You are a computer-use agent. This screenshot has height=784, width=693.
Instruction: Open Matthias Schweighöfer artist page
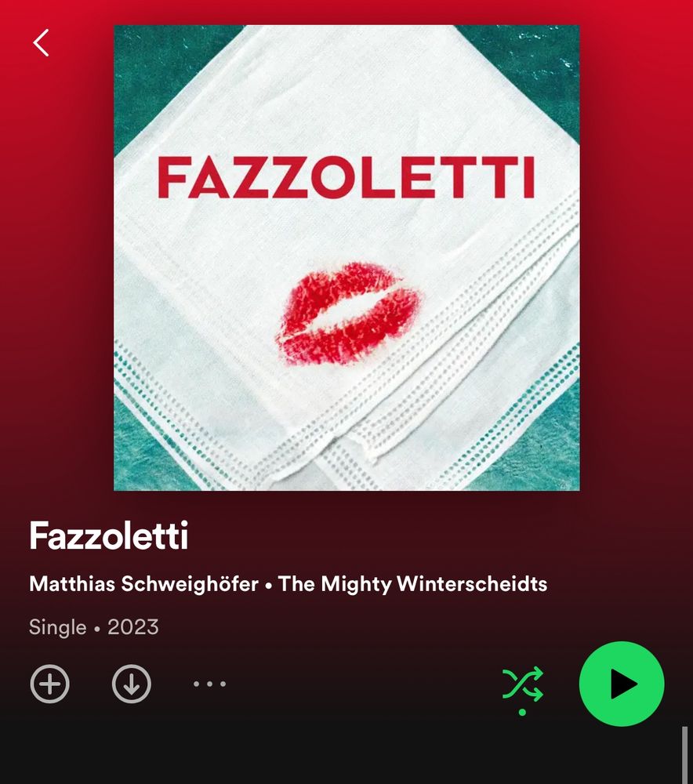click(x=144, y=584)
